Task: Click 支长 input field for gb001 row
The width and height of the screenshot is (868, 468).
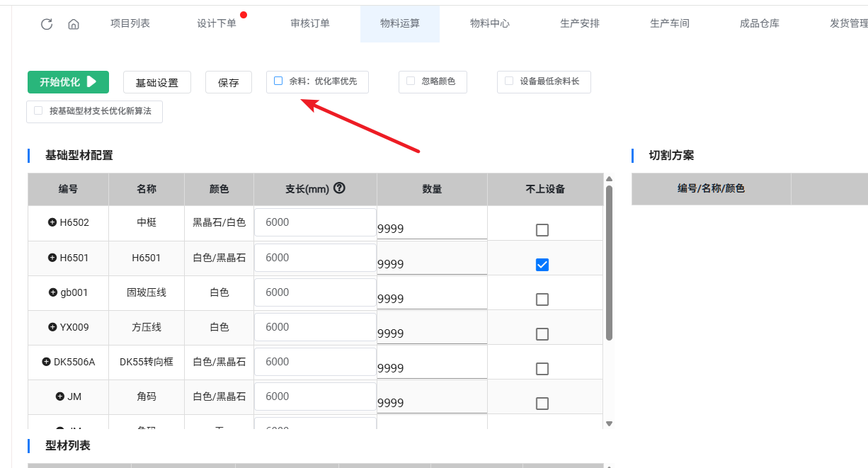Action: (x=315, y=292)
